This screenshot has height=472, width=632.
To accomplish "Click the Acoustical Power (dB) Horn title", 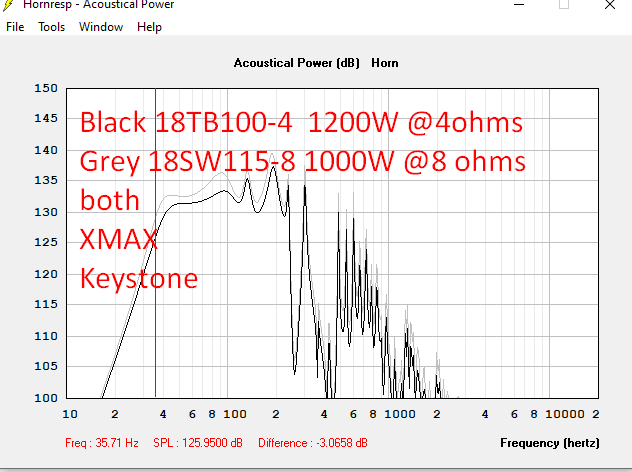I will tap(316, 63).
